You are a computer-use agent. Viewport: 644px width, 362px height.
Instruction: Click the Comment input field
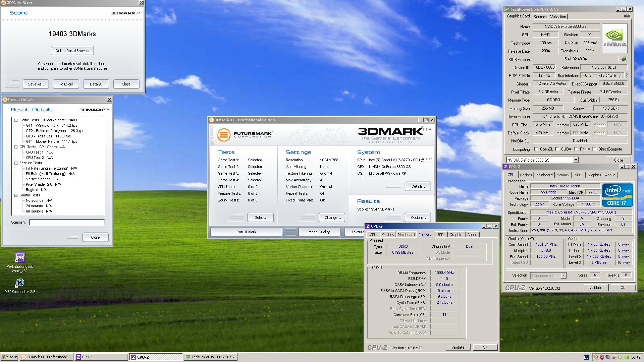click(67, 222)
